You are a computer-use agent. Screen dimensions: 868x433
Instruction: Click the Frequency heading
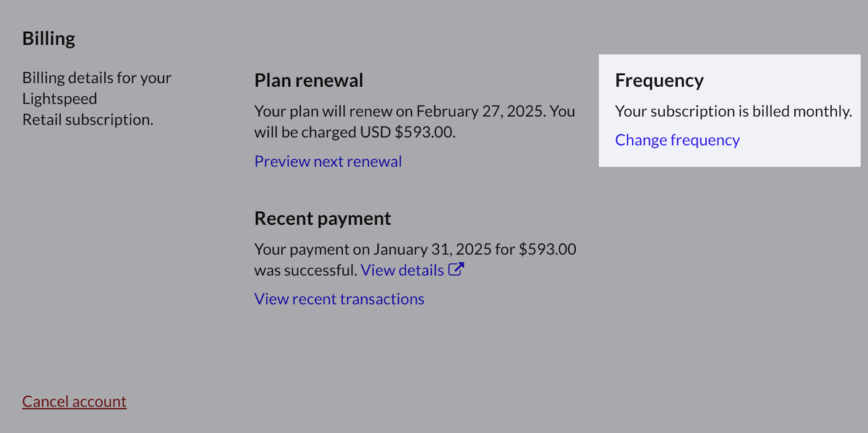659,80
